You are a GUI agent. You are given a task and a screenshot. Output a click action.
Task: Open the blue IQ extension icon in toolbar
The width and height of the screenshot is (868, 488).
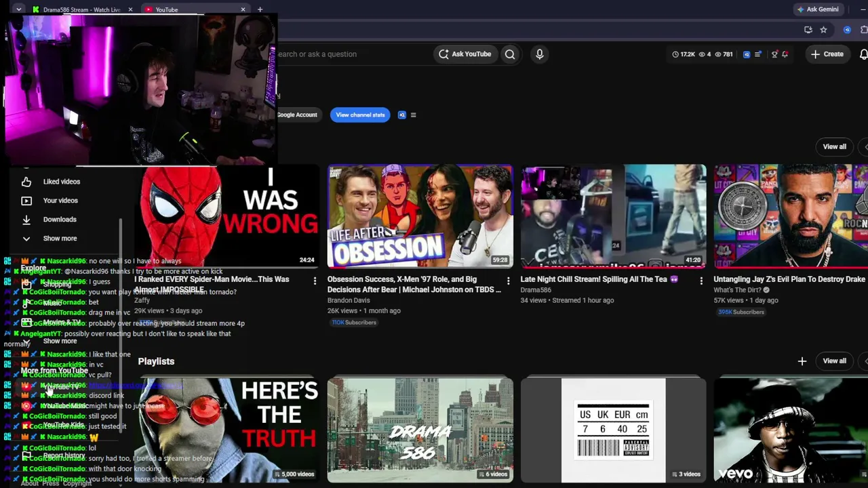point(847,30)
